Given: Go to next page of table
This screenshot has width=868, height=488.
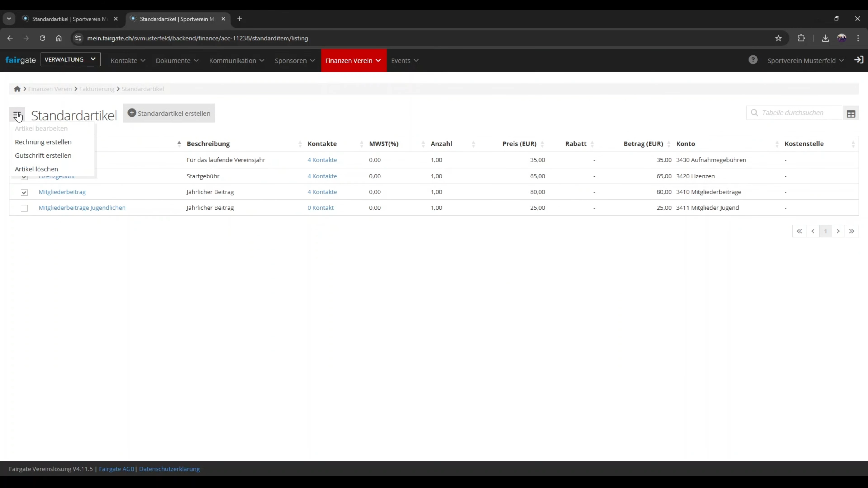Looking at the screenshot, I should [x=838, y=231].
